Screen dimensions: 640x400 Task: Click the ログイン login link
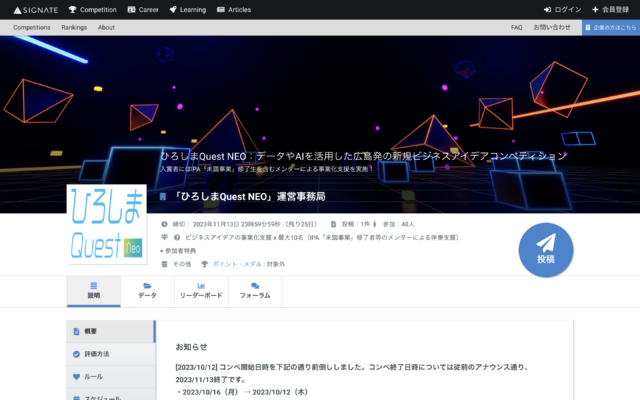pos(562,10)
